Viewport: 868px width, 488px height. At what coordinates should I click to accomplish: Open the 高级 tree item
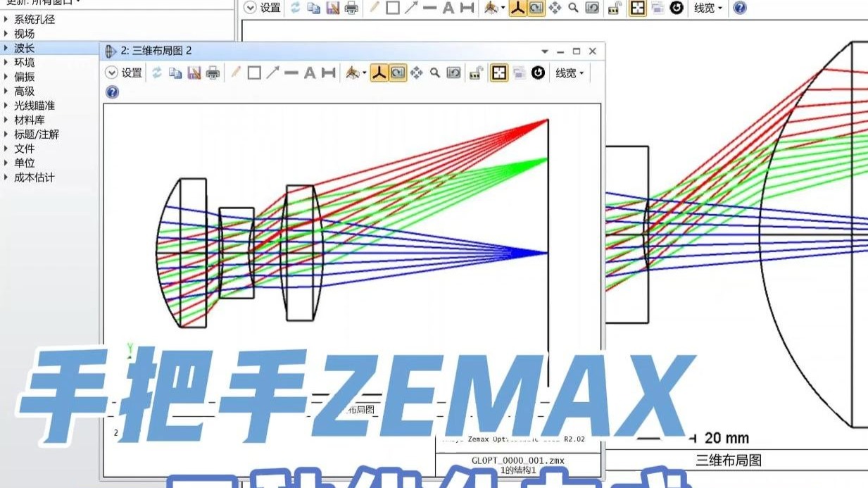click(x=24, y=92)
